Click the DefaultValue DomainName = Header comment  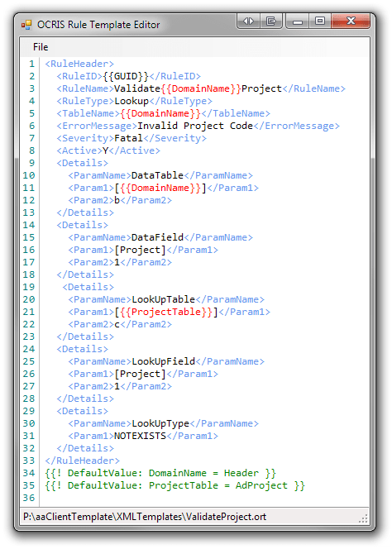[x=160, y=473]
